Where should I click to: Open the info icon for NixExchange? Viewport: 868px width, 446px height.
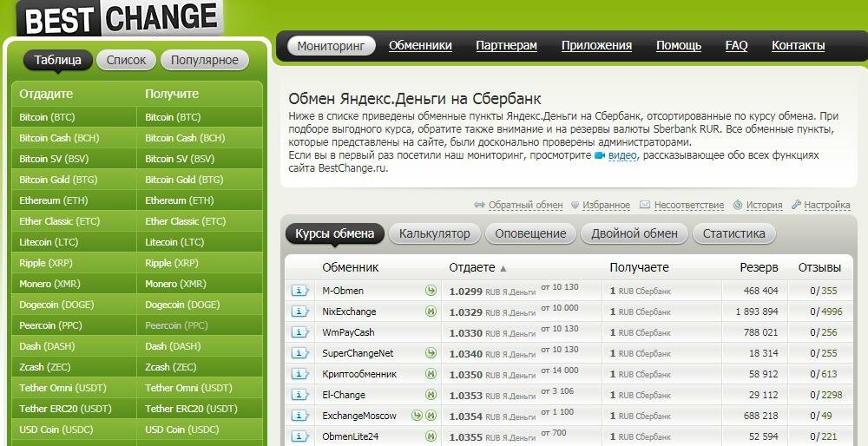click(x=299, y=312)
